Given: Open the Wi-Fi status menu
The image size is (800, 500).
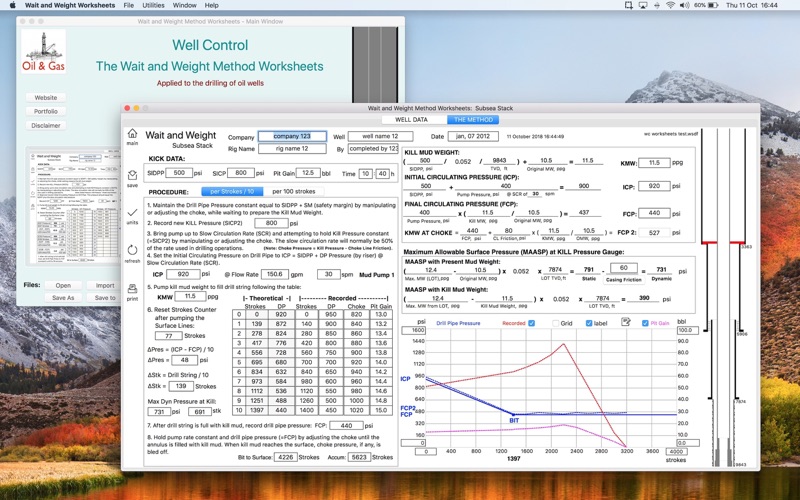Looking at the screenshot, I should [x=670, y=5].
